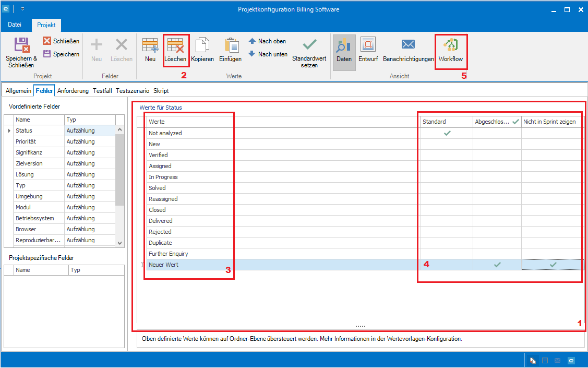
Task: Click the Neu values table icon
Action: coord(150,46)
